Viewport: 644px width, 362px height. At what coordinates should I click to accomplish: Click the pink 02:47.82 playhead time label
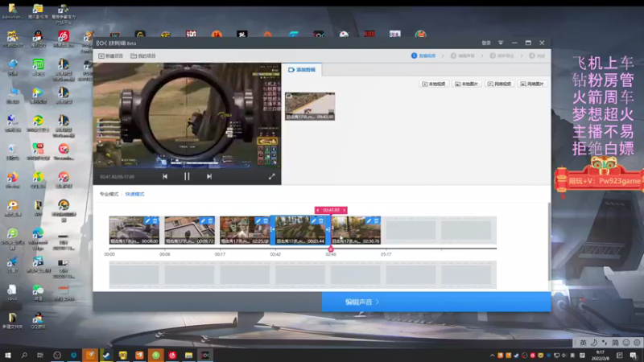point(331,210)
